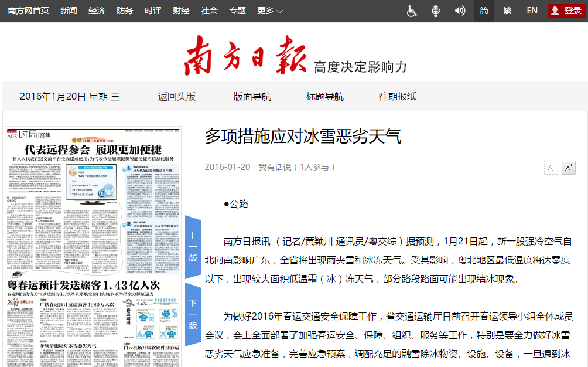Switch to traditional Chinese 繁
This screenshot has height=367, width=588.
tap(507, 11)
